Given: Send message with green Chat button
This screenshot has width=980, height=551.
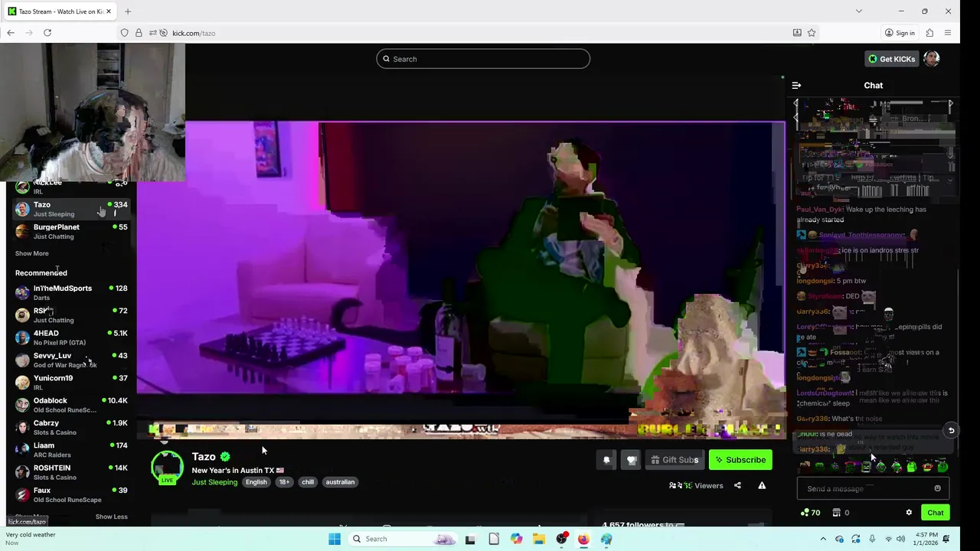Looking at the screenshot, I should point(935,513).
